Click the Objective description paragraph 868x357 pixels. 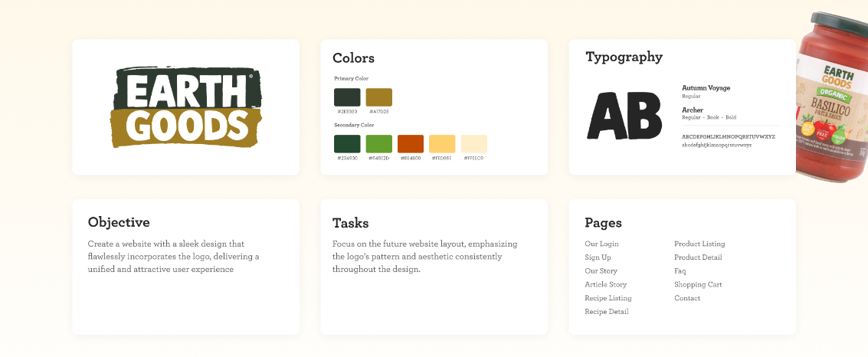(173, 257)
